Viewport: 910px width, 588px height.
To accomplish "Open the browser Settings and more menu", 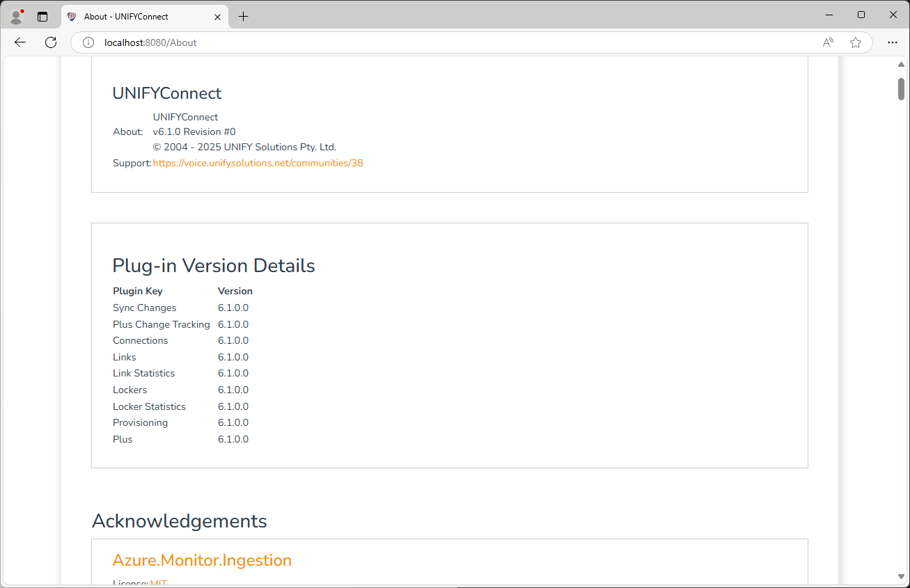I will tap(893, 42).
